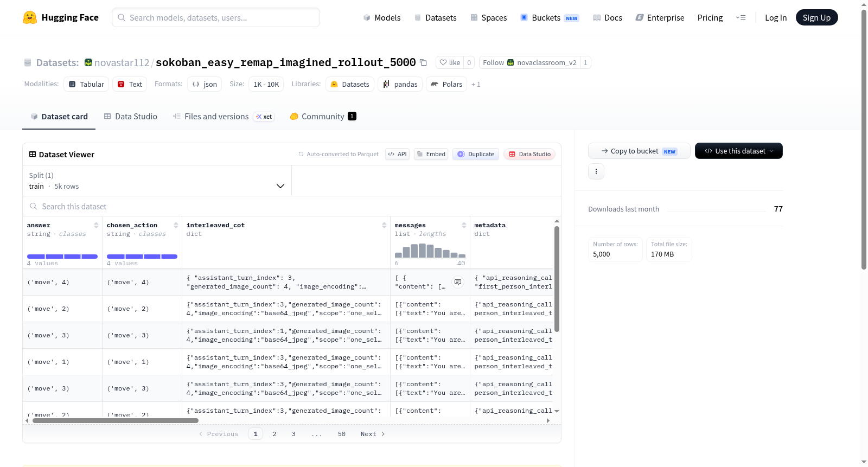Open the novastar112 profile link
868x467 pixels.
tap(122, 63)
